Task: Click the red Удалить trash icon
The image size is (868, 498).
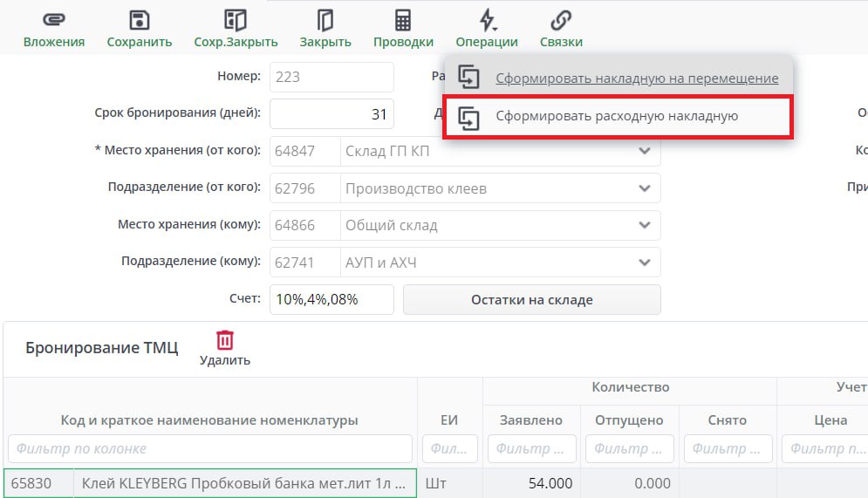Action: pyautogui.click(x=225, y=340)
